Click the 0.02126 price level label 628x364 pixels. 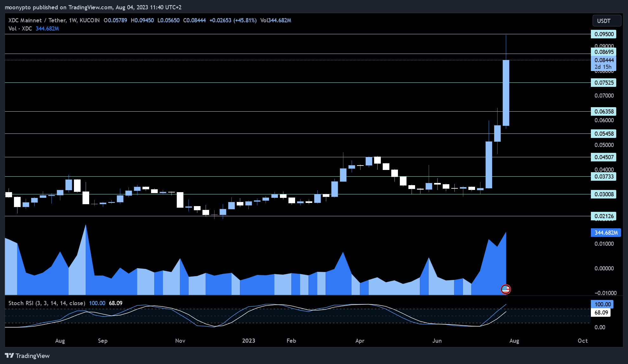click(x=604, y=216)
